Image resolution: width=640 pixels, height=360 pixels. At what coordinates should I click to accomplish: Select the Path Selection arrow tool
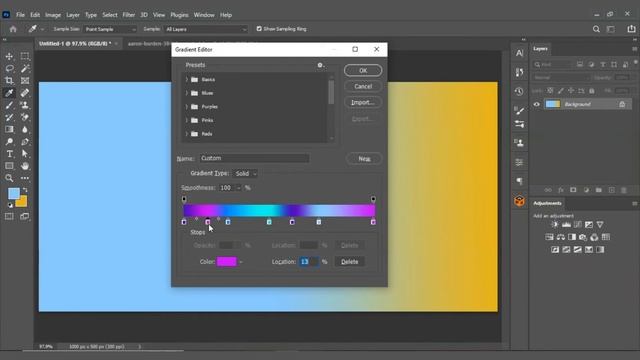(x=25, y=154)
